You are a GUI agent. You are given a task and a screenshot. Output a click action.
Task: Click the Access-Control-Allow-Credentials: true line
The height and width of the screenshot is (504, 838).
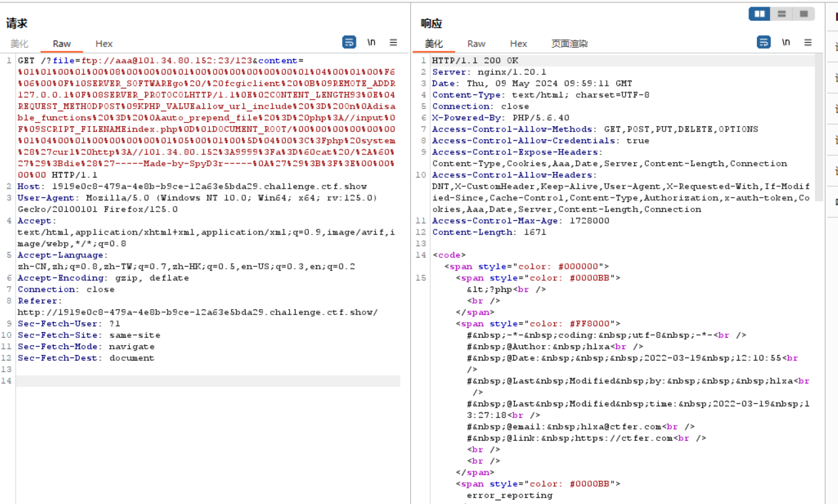tap(541, 141)
